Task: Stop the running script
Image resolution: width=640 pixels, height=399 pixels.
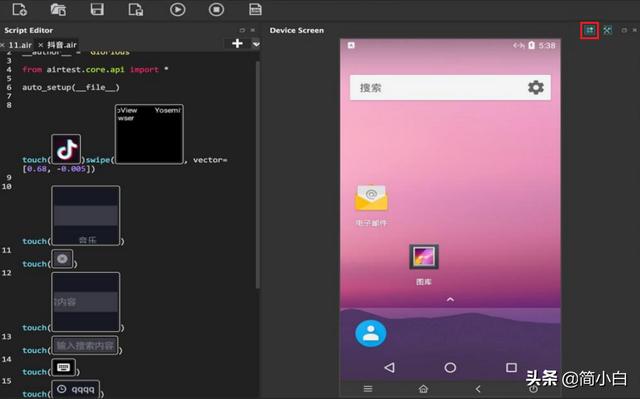Action: (x=216, y=9)
